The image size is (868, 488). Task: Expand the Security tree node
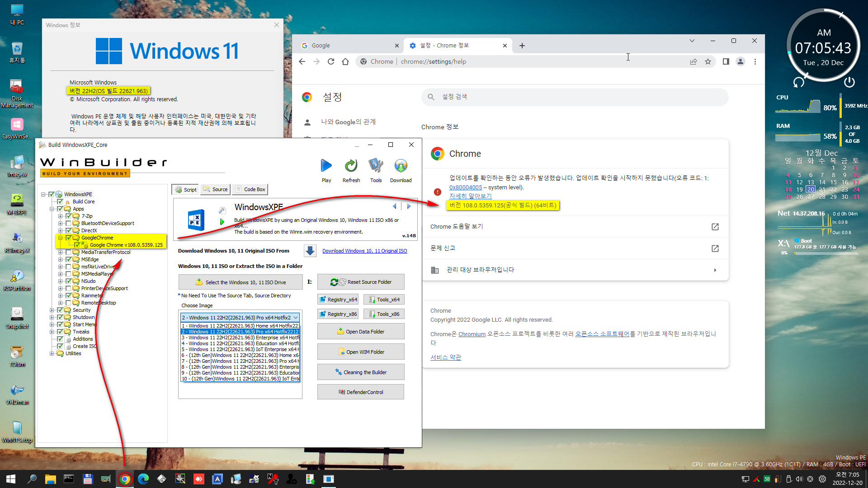[x=52, y=310]
